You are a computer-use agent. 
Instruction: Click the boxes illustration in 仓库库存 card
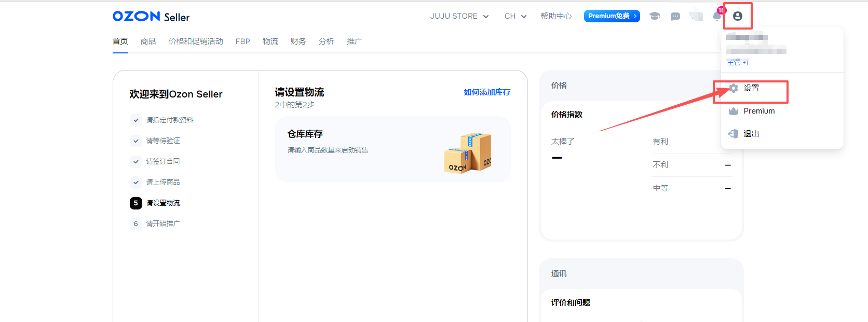point(468,152)
